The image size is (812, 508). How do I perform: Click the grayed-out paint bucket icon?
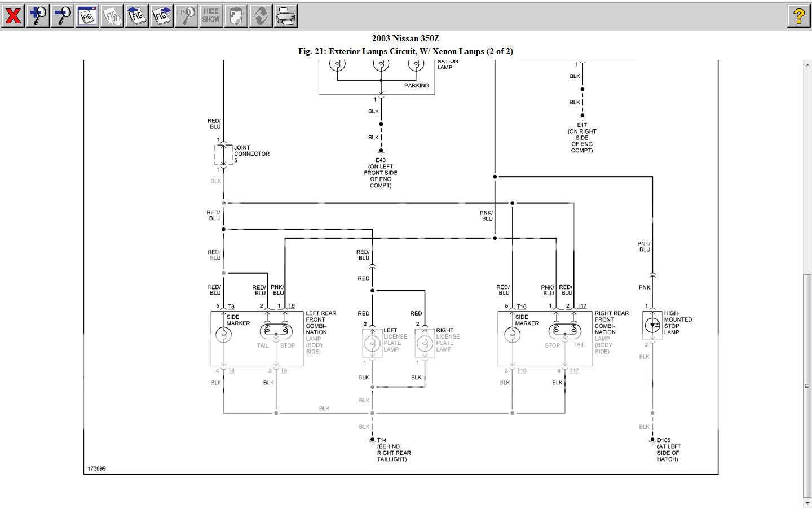coord(236,15)
